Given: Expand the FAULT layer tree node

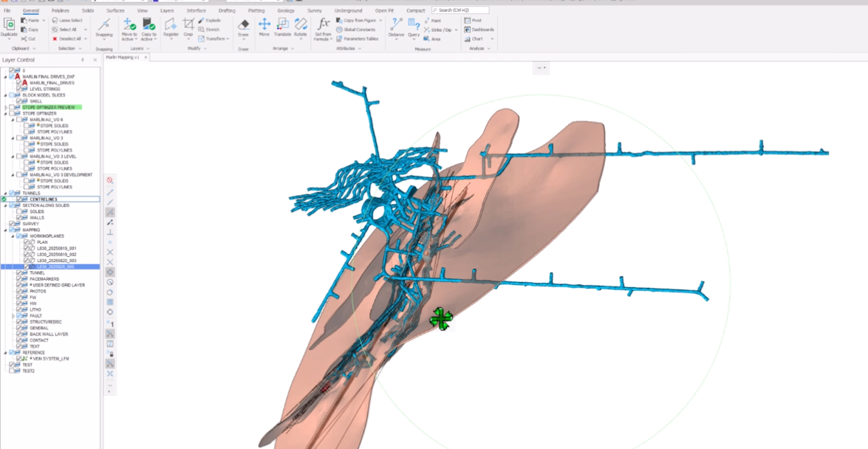Looking at the screenshot, I should click(13, 315).
